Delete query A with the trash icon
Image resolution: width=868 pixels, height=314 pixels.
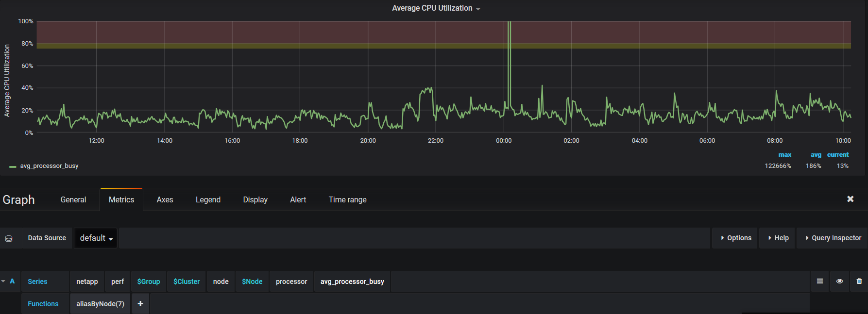[x=859, y=281]
